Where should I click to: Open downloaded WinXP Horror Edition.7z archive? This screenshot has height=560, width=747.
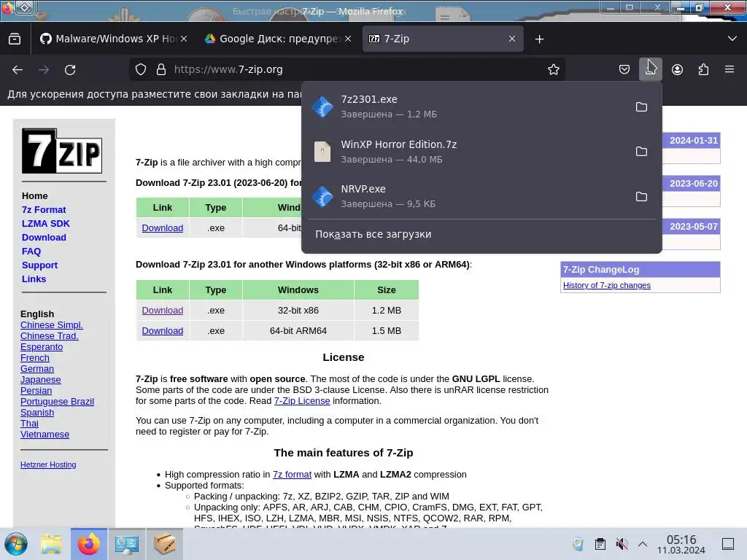(467, 152)
